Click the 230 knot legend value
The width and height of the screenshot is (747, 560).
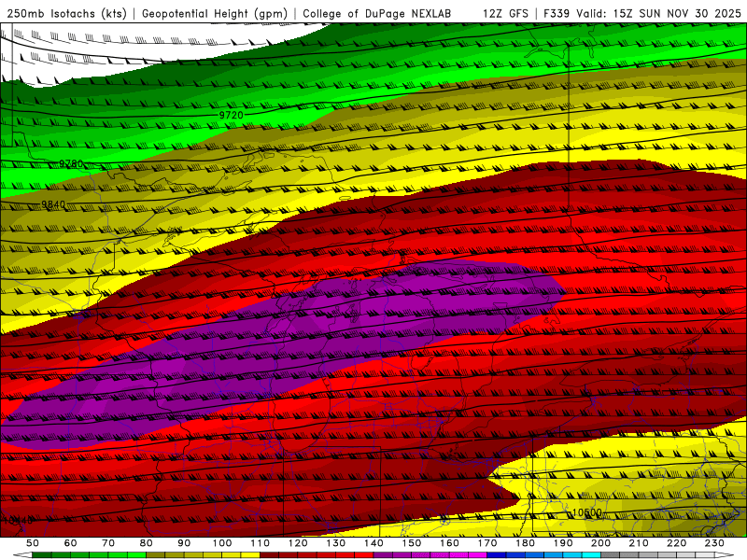point(714,543)
